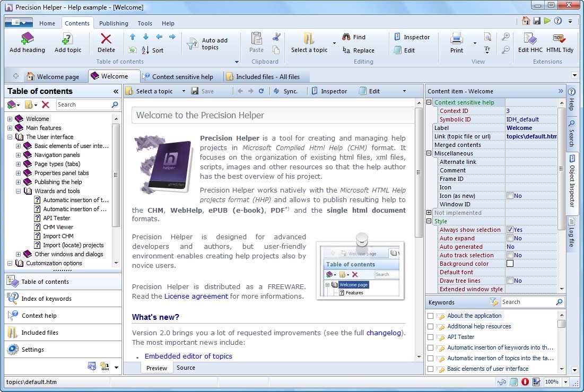Click the Background color swatch
This screenshot has height=392, width=584.
[x=510, y=264]
